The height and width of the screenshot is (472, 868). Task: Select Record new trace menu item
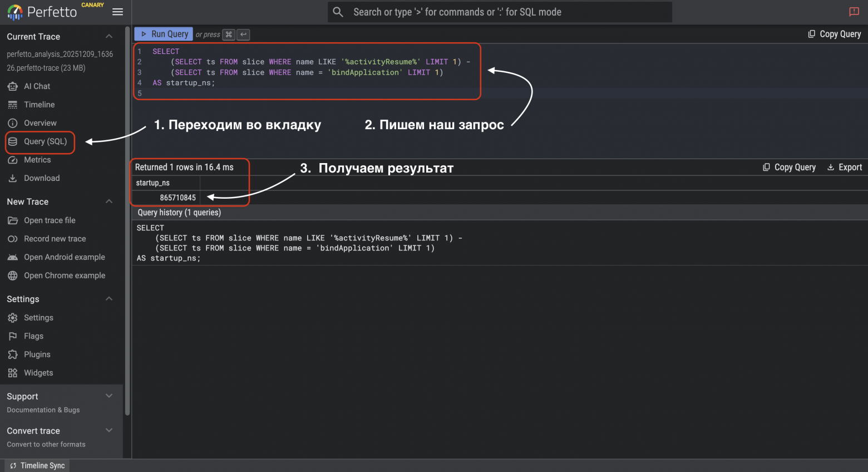55,239
